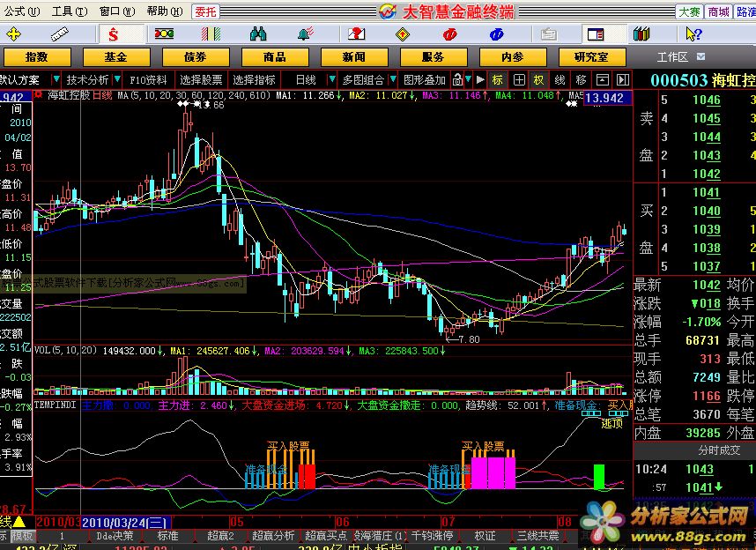Open the 工具 menu
The width and height of the screenshot is (756, 550).
pyautogui.click(x=70, y=11)
